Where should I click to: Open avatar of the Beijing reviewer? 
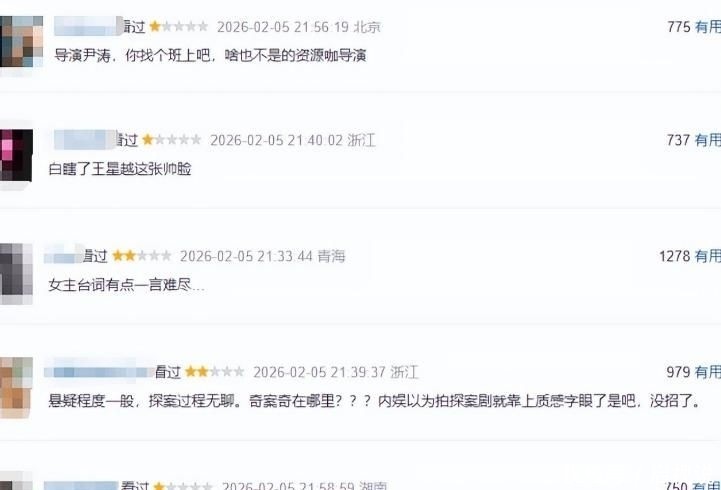coord(21,41)
